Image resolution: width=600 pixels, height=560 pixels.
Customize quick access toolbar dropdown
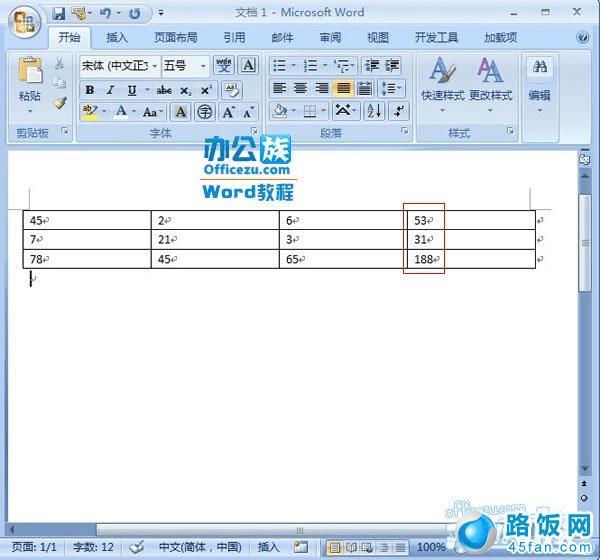(161, 13)
